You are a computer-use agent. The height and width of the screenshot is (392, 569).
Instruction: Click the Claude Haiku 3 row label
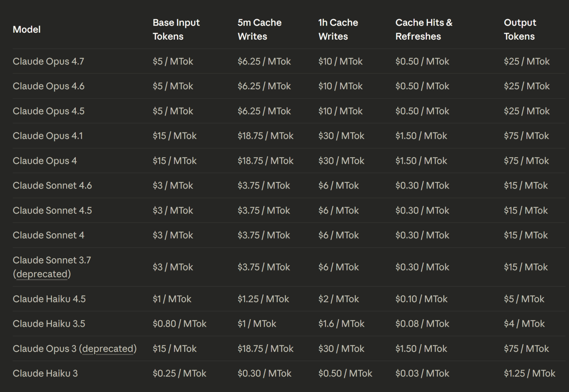[x=45, y=373]
